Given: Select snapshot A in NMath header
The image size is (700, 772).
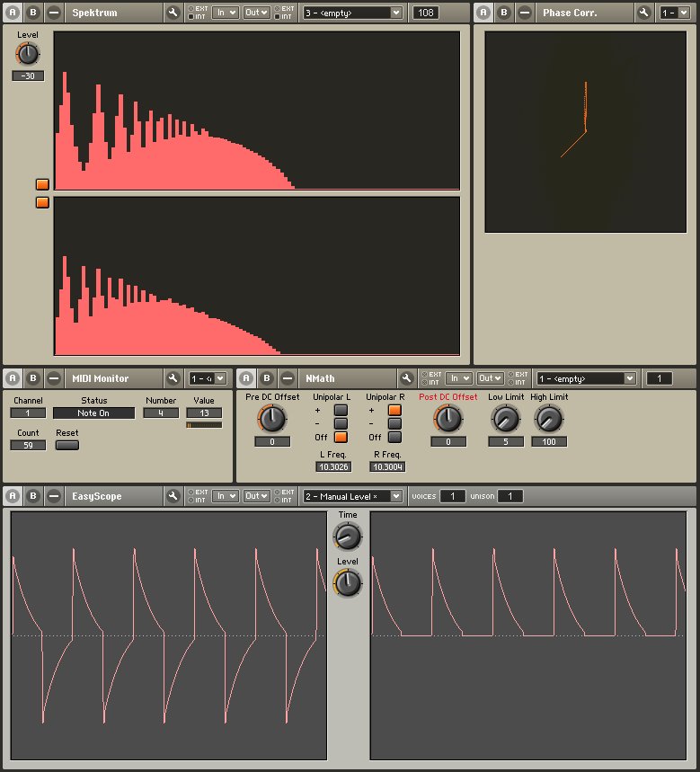Looking at the screenshot, I should click(x=246, y=378).
